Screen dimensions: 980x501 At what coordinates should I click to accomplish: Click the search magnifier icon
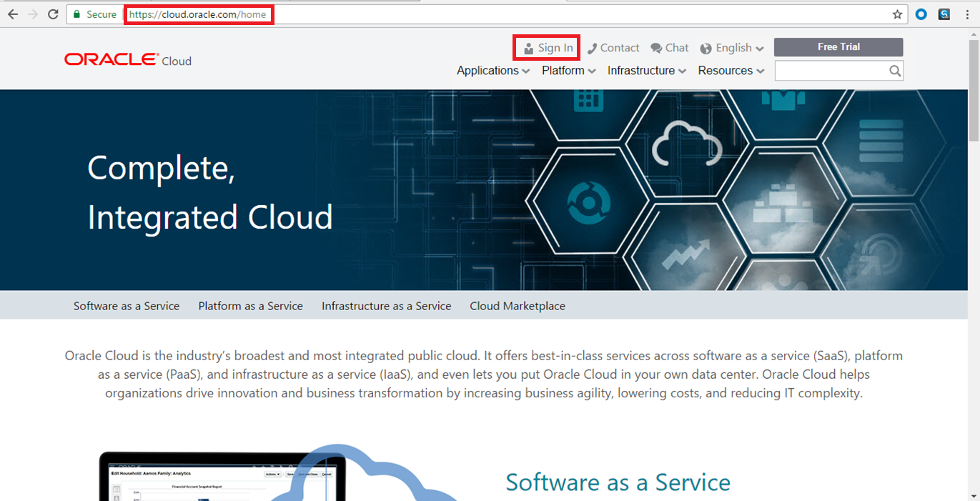895,71
